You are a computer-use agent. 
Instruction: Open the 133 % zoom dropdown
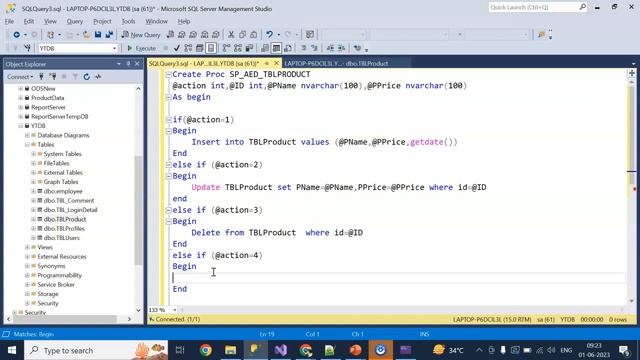(175, 310)
